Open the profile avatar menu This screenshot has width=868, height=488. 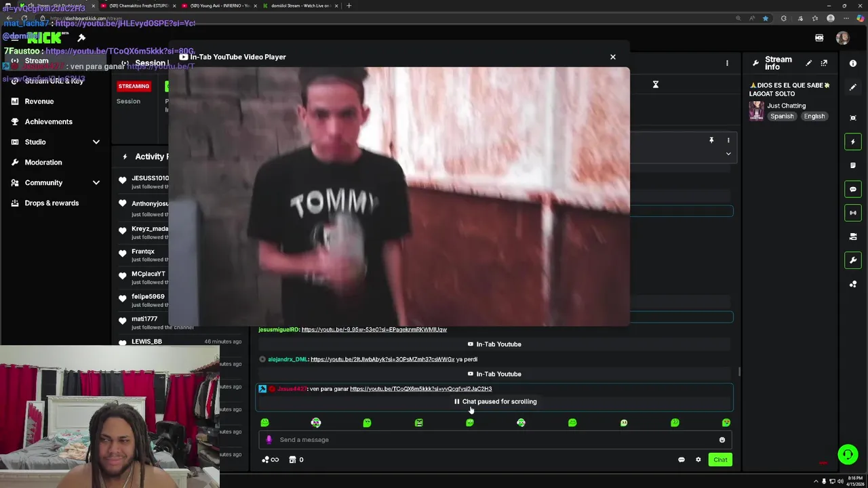pyautogui.click(x=842, y=39)
